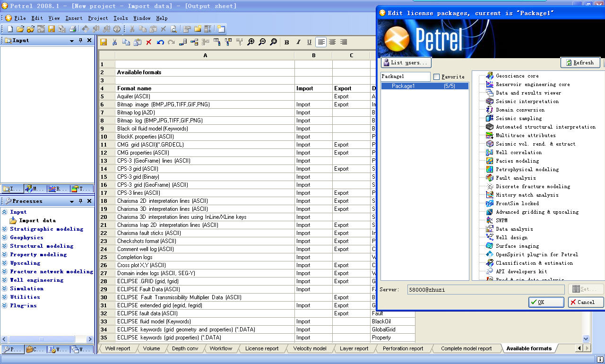Switch to the License report tab
Viewport: 605px width, 364px height.
click(x=261, y=348)
